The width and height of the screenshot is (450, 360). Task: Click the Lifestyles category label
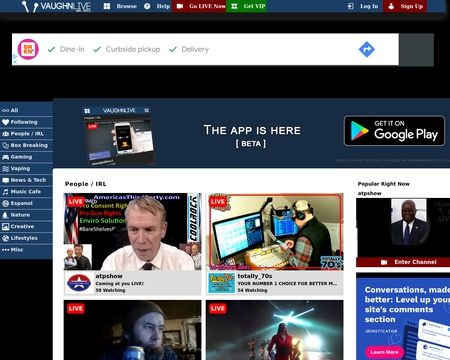[x=24, y=238]
